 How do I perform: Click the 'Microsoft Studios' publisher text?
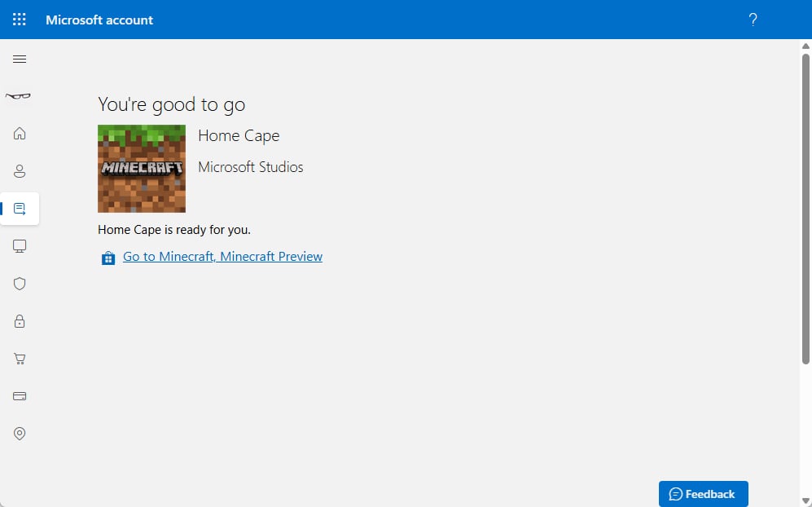click(x=251, y=167)
